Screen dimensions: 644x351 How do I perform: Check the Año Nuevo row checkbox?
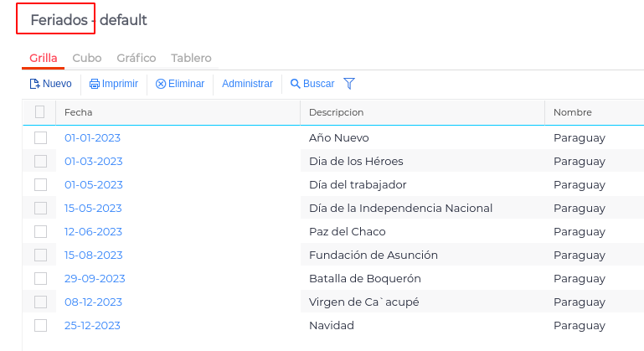click(x=40, y=137)
